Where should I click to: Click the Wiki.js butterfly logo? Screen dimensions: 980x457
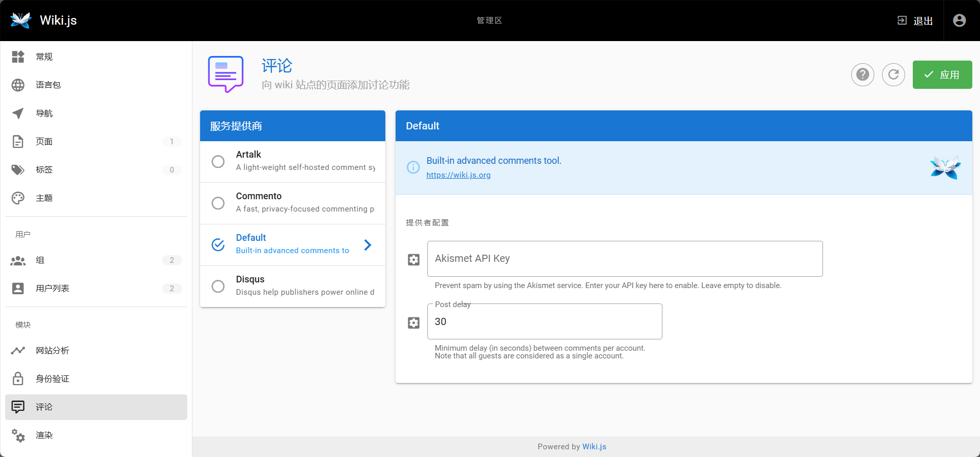(21, 21)
